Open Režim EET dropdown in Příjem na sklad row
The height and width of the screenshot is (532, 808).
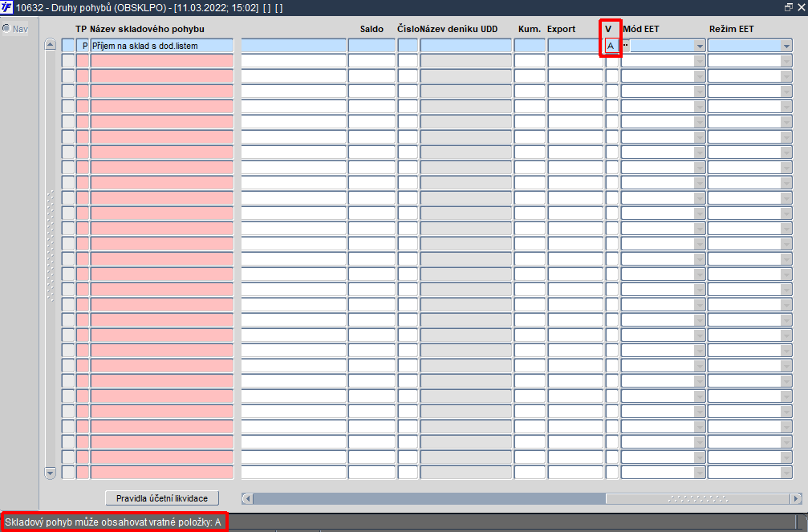tap(786, 46)
